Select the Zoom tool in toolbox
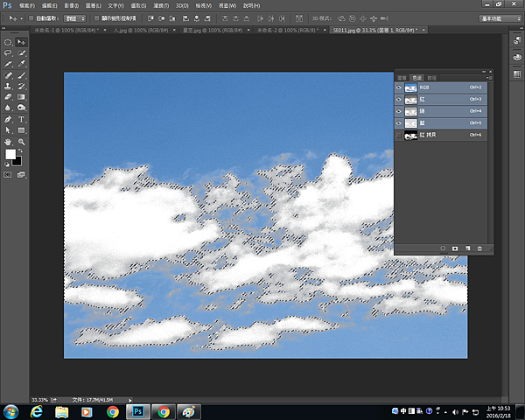The image size is (525, 420). point(21,141)
